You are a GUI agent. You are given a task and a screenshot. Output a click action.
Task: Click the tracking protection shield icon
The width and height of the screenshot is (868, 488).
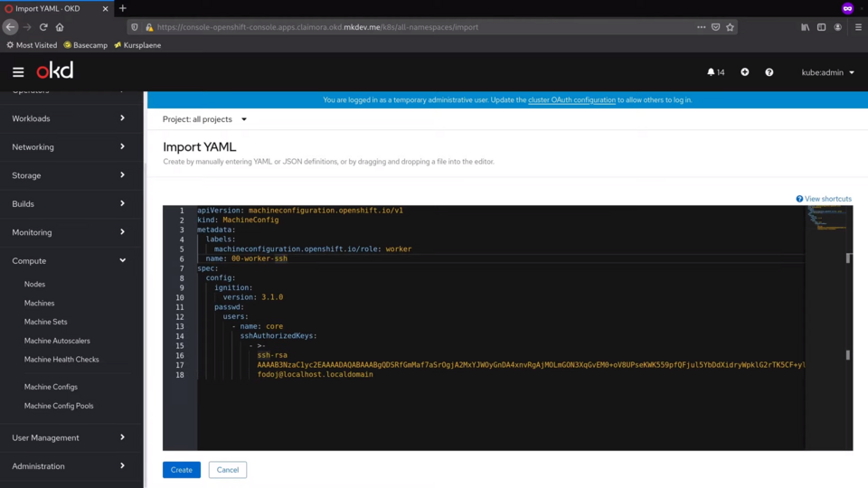[135, 27]
